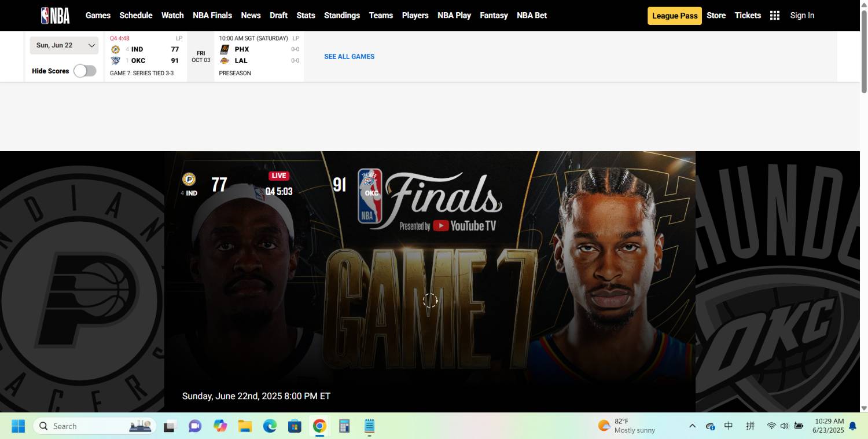
Task: Show hidden system tray icons
Action: pyautogui.click(x=692, y=426)
